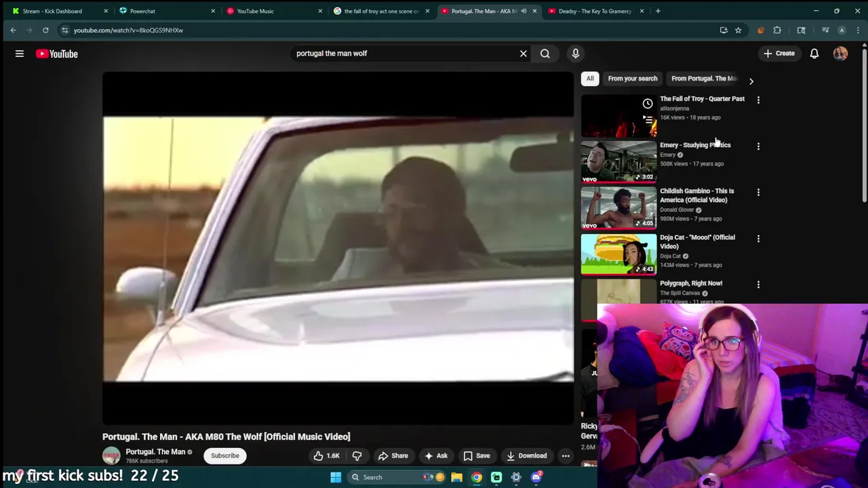Subscribe to Portugal. The Man channel
Image resolution: width=868 pixels, height=488 pixels.
(224, 455)
